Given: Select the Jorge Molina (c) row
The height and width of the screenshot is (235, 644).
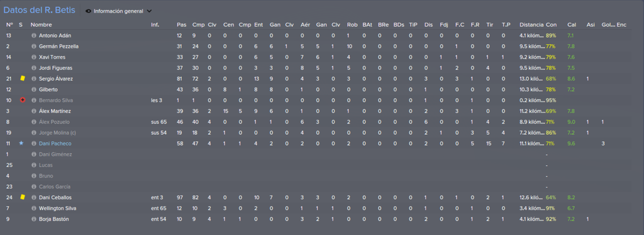Looking at the screenshot, I should 316,132.
